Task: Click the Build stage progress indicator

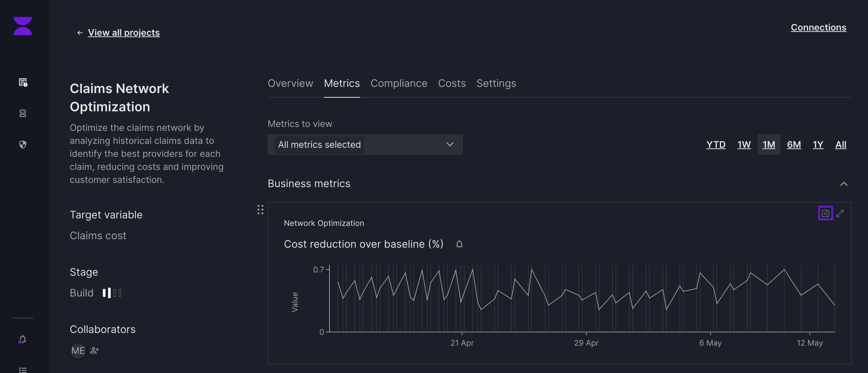Action: click(111, 293)
